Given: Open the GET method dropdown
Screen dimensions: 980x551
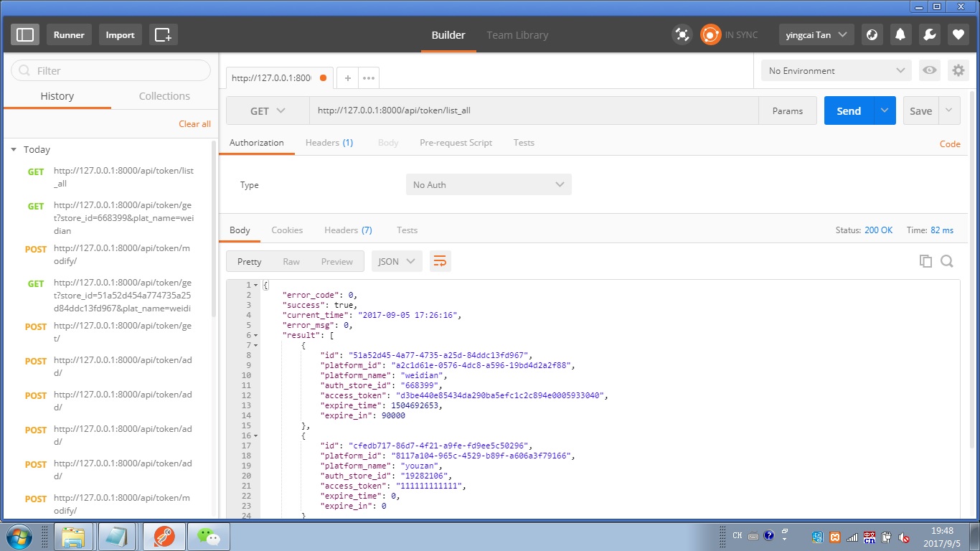Looking at the screenshot, I should [268, 110].
